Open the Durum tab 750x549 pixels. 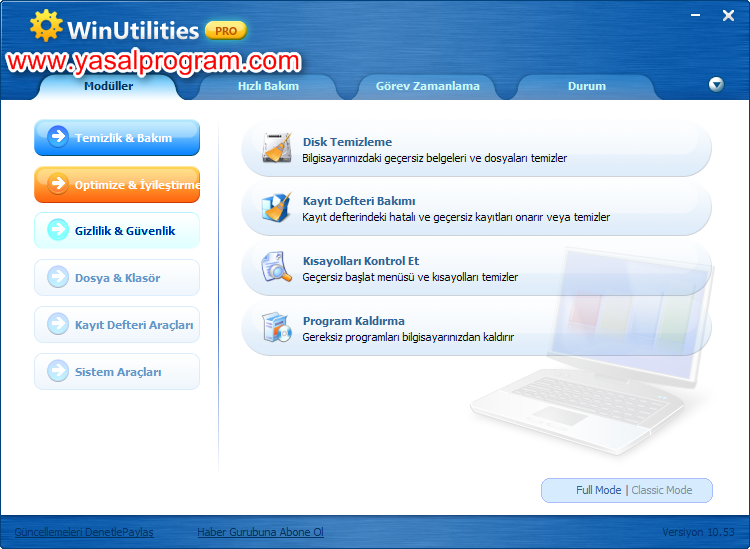(586, 86)
